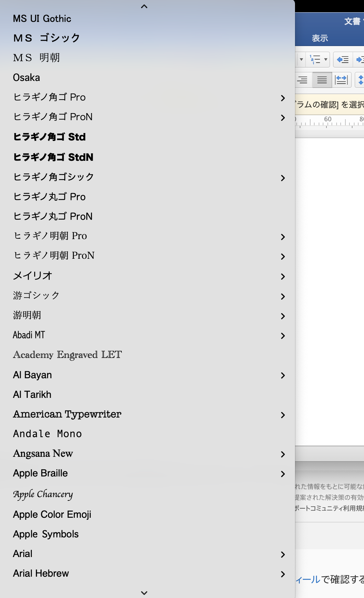364x598 pixels.
Task: Open the Apple Braille submenu arrow
Action: coord(283,474)
